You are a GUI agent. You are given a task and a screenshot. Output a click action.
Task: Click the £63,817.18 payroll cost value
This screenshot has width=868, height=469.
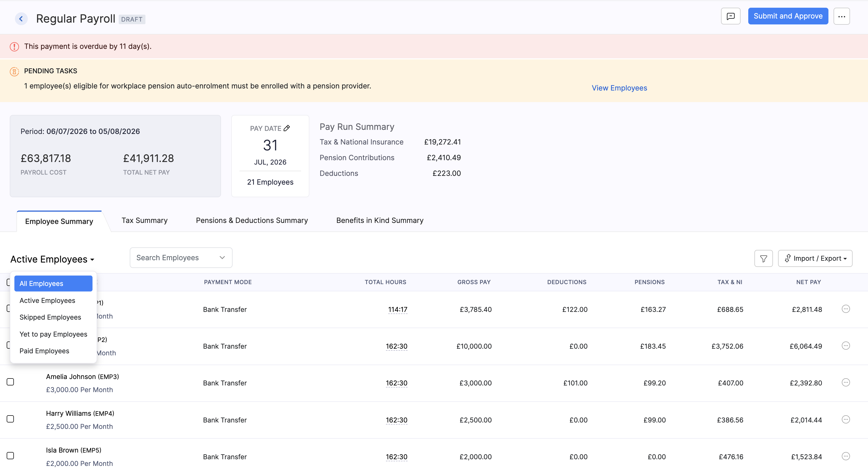point(46,158)
